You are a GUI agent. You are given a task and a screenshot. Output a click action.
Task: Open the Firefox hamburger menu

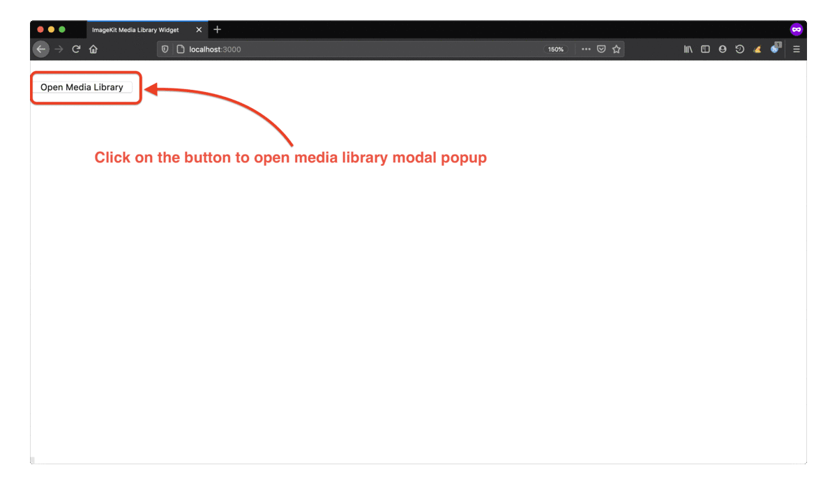point(797,49)
